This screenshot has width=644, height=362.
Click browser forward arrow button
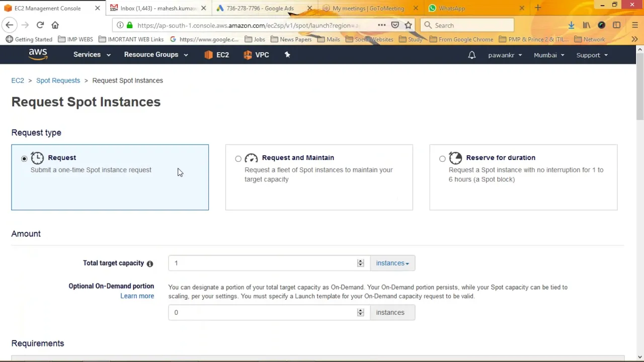[25, 25]
